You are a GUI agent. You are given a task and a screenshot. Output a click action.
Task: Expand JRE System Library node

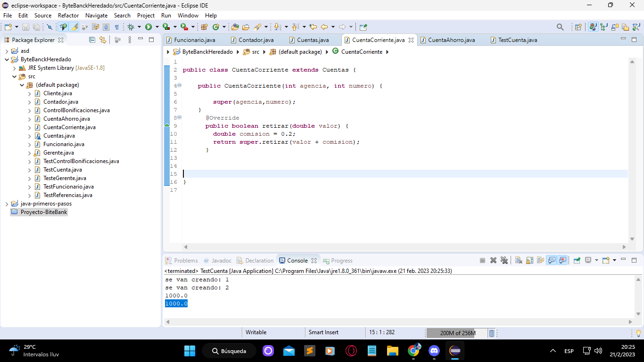(15, 68)
